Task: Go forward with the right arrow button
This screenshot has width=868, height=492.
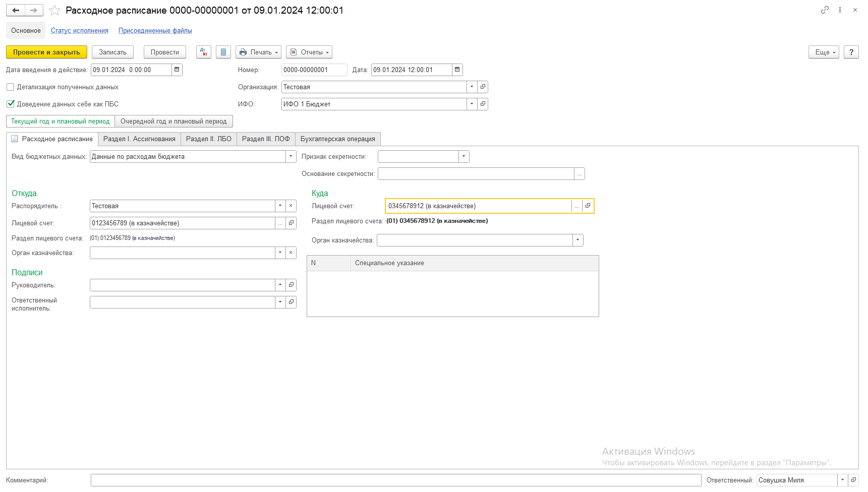Action: [34, 10]
